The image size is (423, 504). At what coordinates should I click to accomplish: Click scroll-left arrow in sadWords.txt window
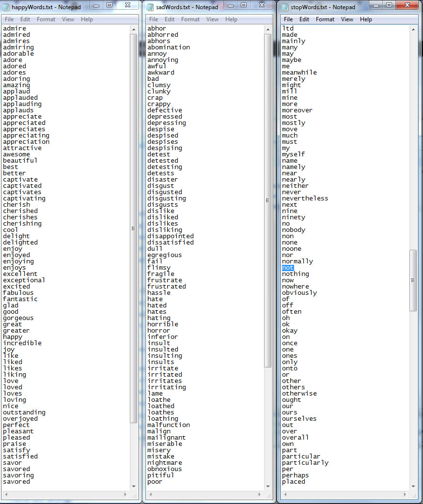[150, 494]
